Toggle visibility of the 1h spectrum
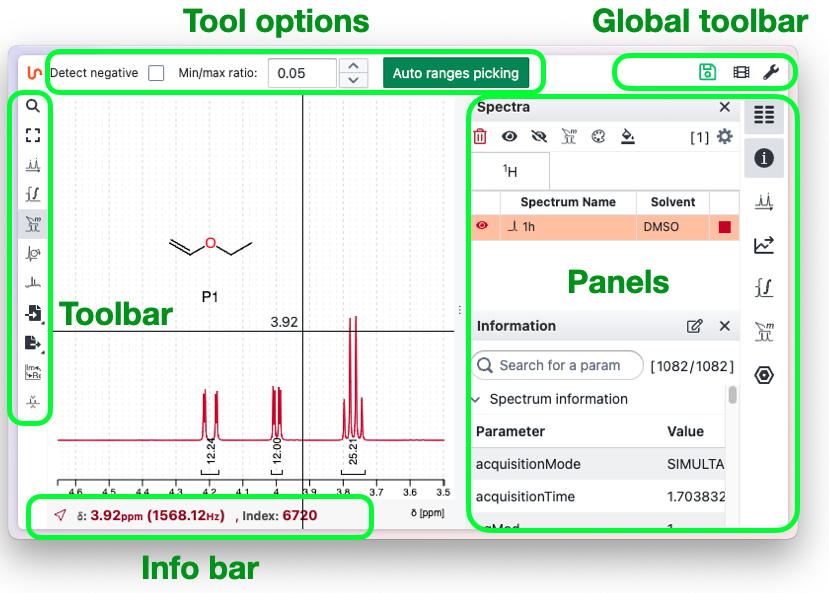The image size is (829, 593). click(482, 227)
